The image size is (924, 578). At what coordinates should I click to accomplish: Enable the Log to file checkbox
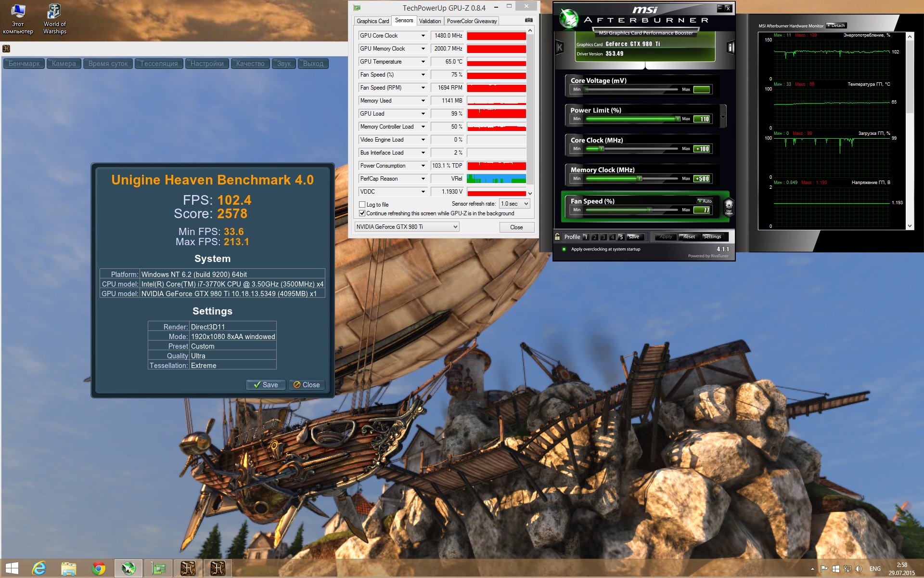point(362,204)
